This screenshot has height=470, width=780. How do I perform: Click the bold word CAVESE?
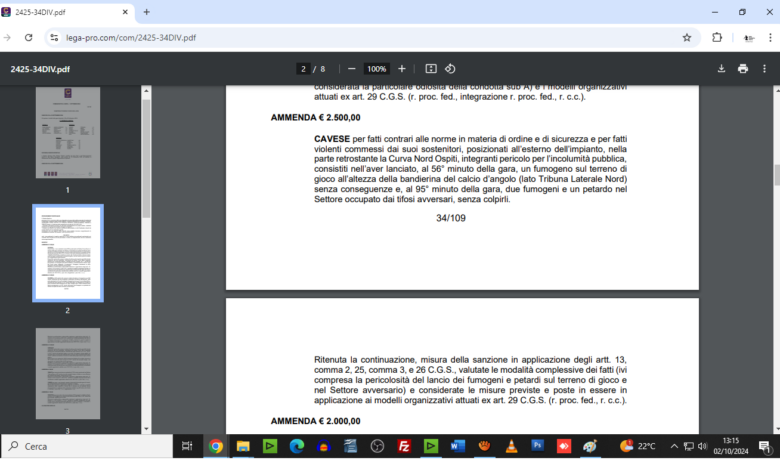point(332,139)
